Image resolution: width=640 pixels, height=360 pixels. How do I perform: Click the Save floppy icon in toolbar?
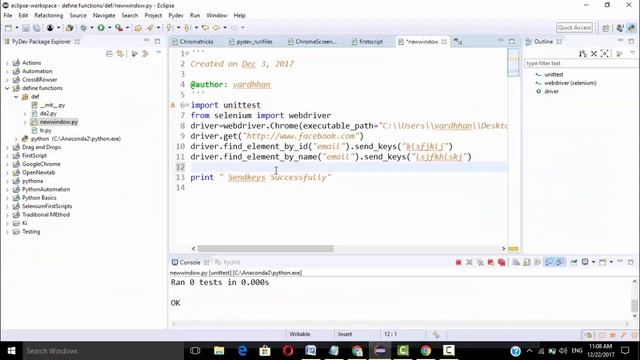point(26,28)
